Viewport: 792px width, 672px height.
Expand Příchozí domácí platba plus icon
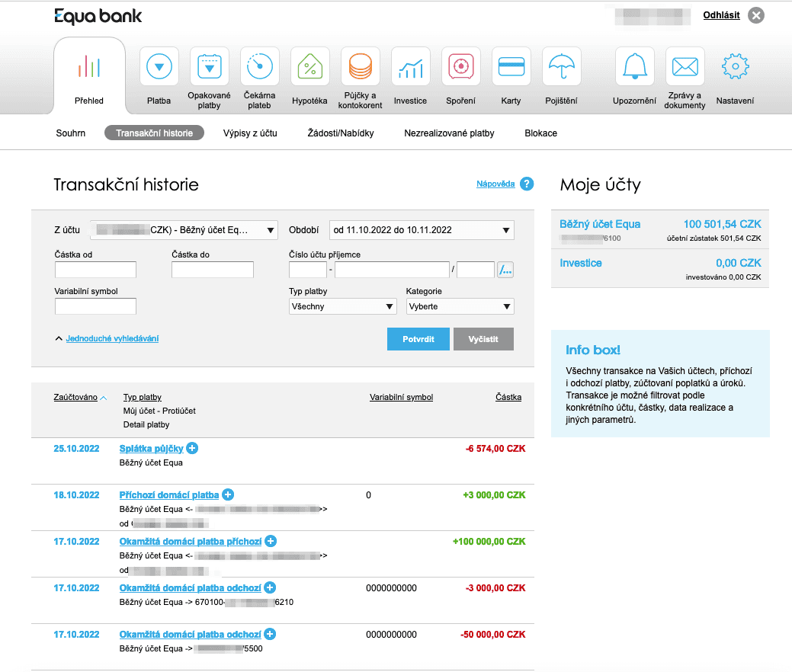click(x=229, y=494)
